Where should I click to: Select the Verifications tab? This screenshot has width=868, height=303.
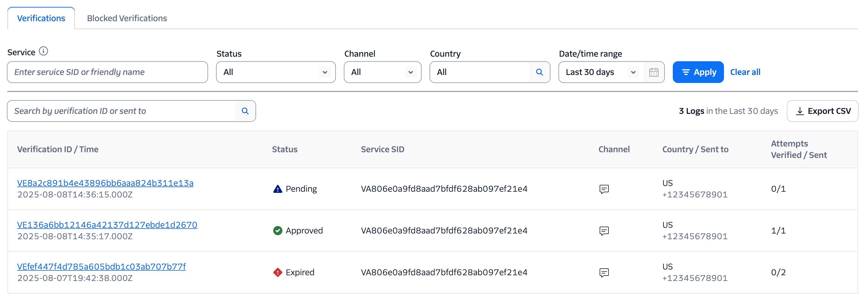click(x=41, y=18)
